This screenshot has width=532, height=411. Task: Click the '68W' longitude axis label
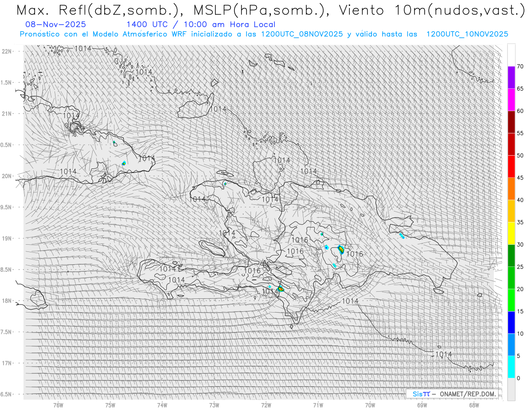click(x=474, y=405)
